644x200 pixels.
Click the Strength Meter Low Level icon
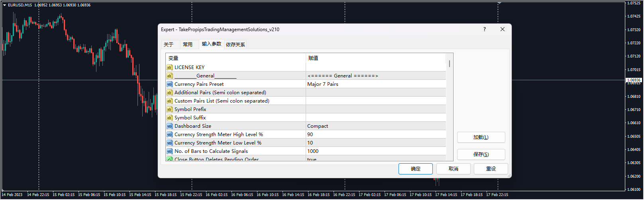pyautogui.click(x=169, y=143)
